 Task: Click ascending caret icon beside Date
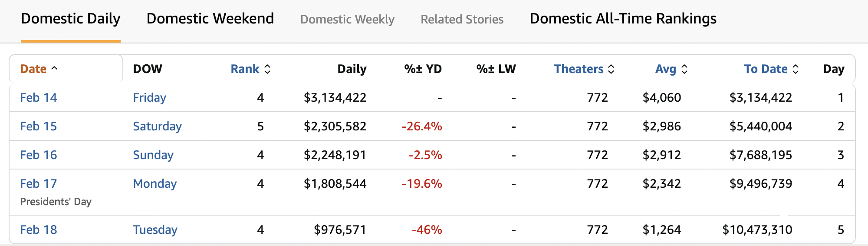(x=54, y=69)
